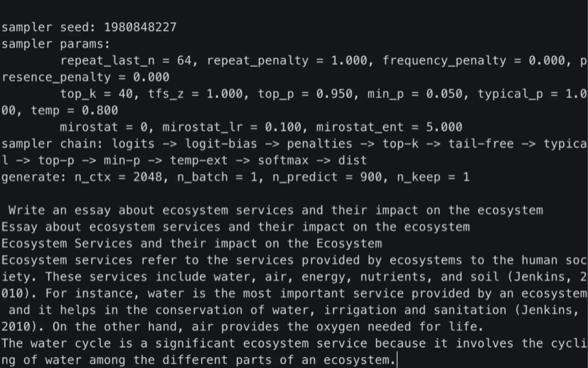
Task: Click the n_ctx = 2048 value
Action: [x=118, y=177]
